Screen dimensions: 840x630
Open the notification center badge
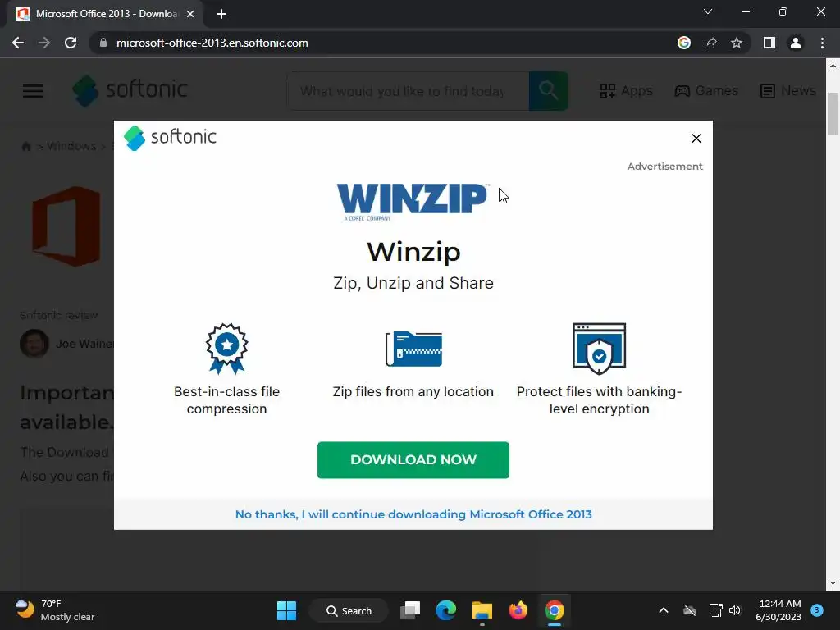[817, 610]
